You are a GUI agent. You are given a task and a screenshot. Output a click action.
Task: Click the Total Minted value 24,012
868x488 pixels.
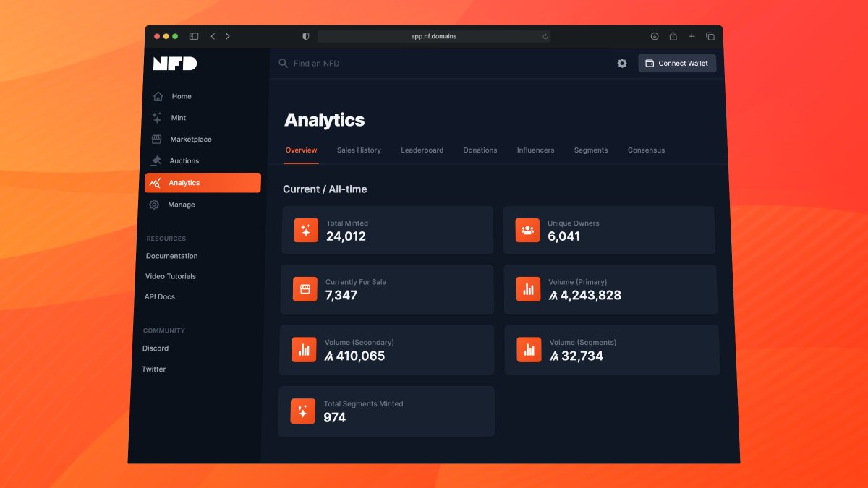click(x=346, y=236)
